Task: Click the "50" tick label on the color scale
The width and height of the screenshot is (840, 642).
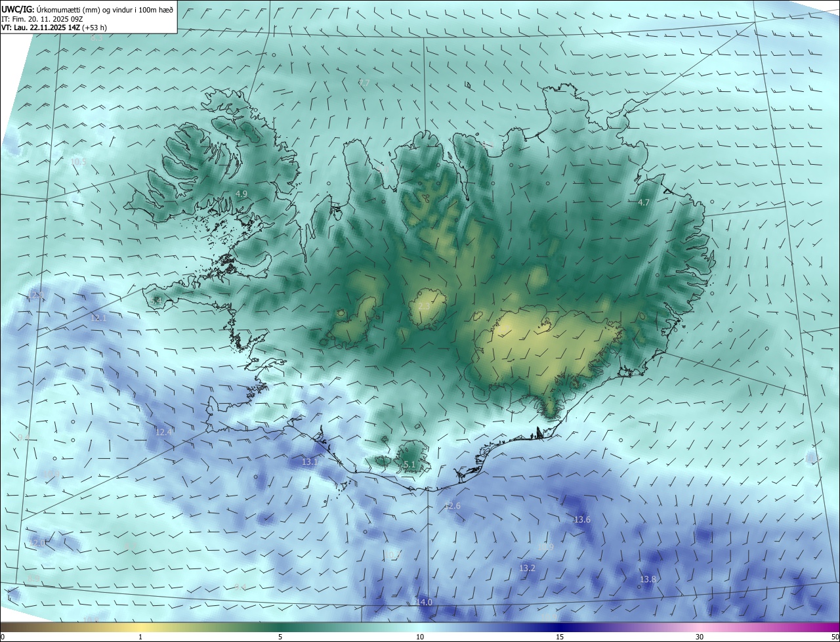Action: [x=835, y=637]
